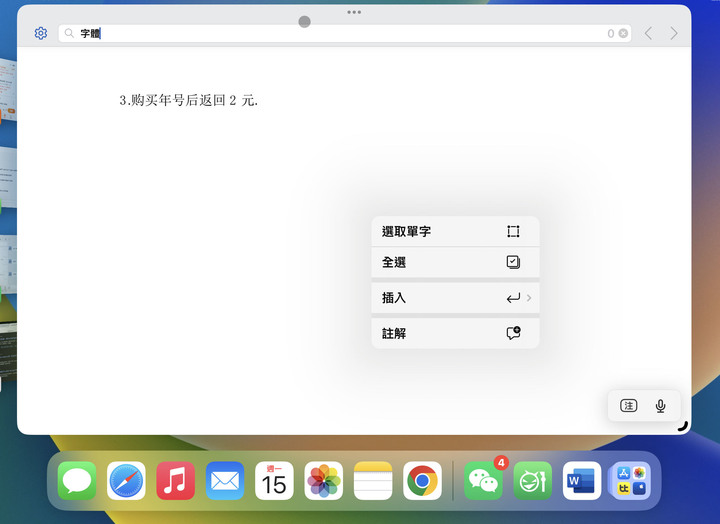The image size is (720, 524).
Task: Click the window corner handle at the bottom right
Action: pyautogui.click(x=683, y=426)
